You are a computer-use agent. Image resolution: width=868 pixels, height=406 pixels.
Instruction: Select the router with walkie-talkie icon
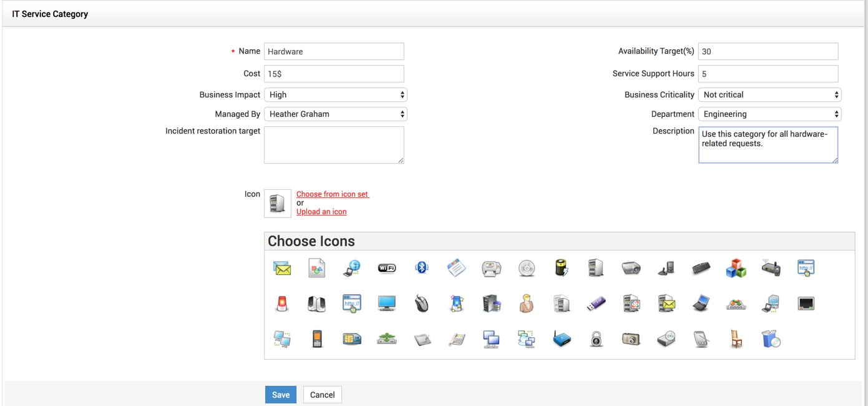click(x=771, y=269)
